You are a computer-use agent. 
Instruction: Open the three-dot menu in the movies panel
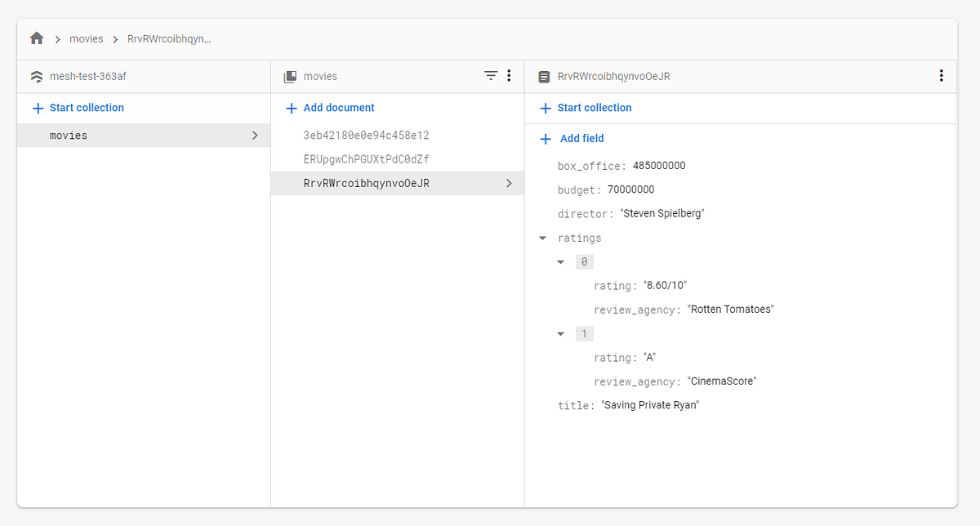point(509,75)
